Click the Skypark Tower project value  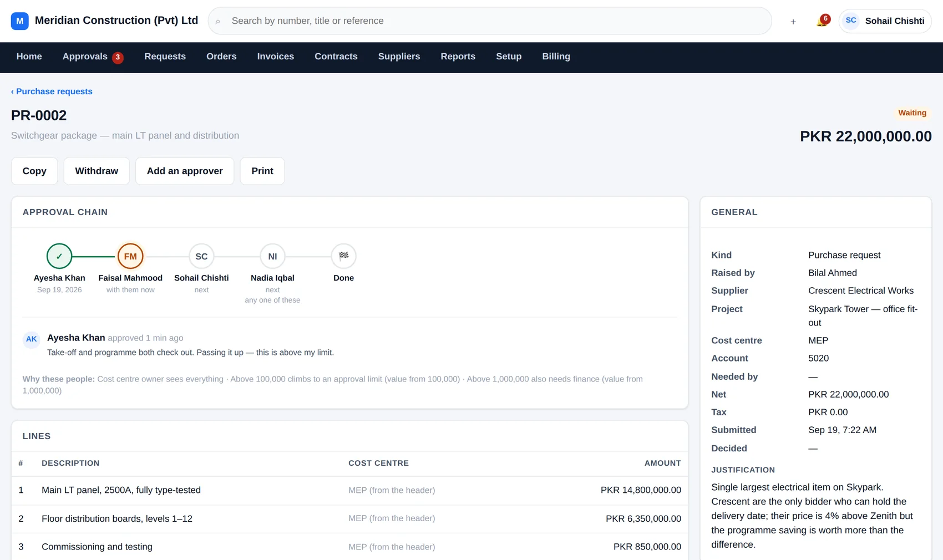[863, 315]
